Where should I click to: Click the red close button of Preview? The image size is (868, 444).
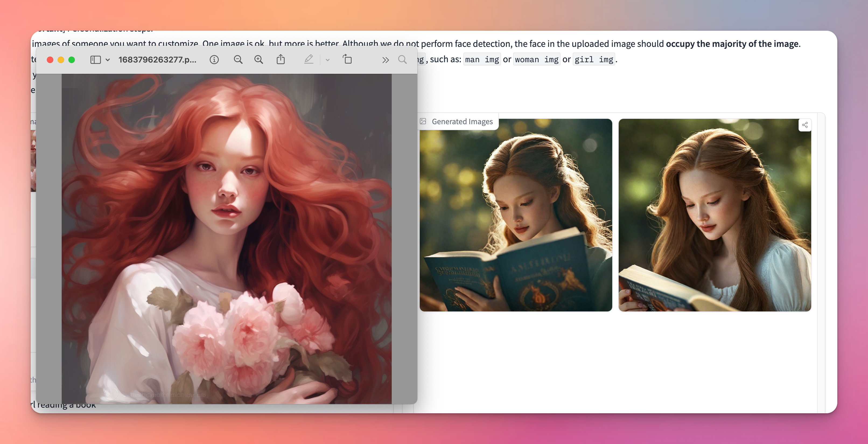[50, 60]
